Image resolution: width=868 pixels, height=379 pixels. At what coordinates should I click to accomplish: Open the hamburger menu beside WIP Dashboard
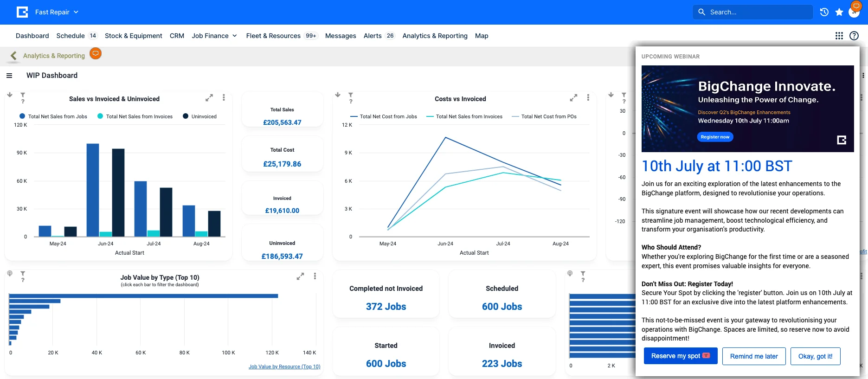point(9,76)
